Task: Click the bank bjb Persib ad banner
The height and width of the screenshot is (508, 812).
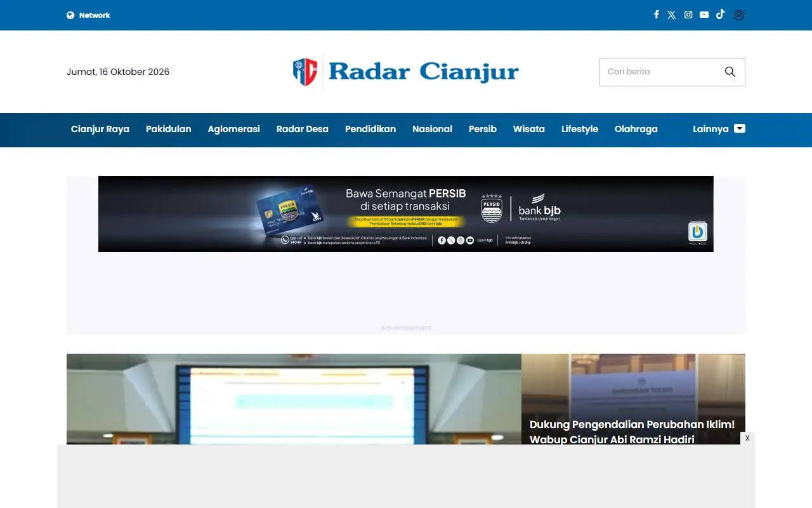Action: click(x=406, y=214)
